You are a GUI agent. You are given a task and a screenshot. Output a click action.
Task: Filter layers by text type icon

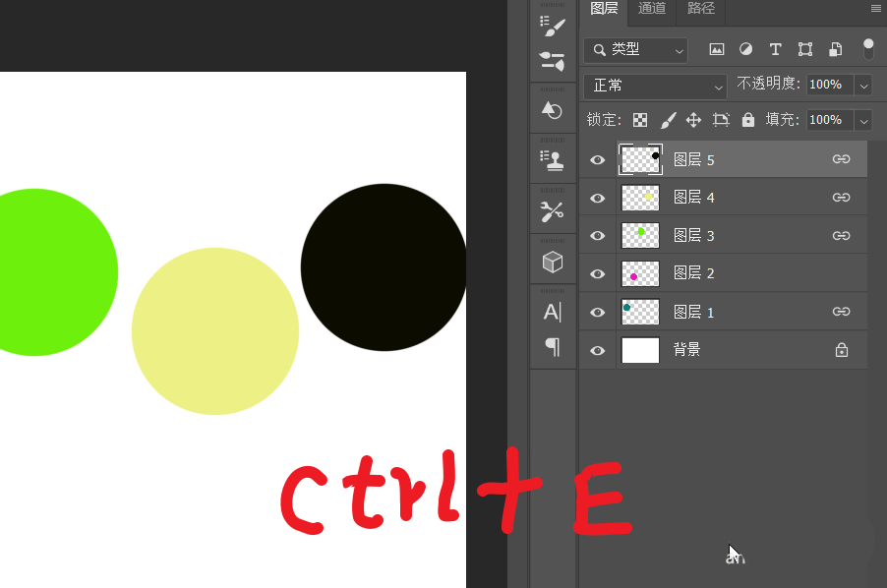click(x=775, y=49)
